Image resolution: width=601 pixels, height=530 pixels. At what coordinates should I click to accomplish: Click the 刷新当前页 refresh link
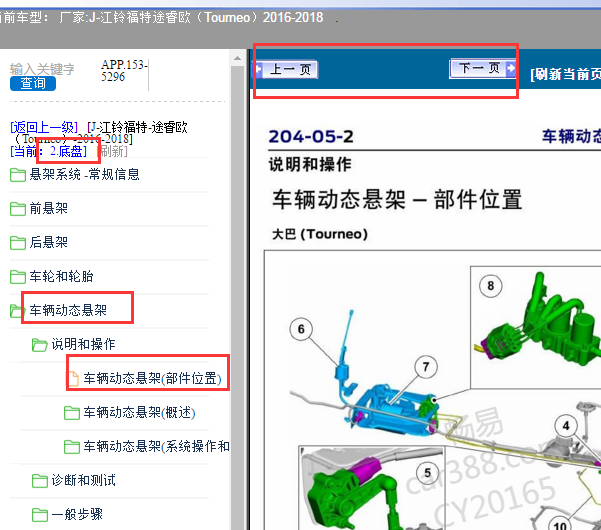click(566, 74)
